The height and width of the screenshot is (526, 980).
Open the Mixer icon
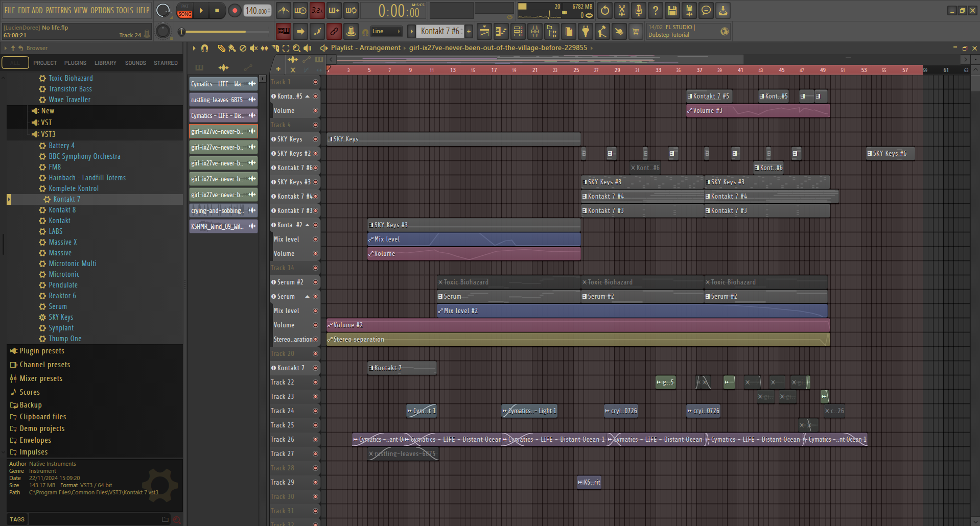coord(535,32)
